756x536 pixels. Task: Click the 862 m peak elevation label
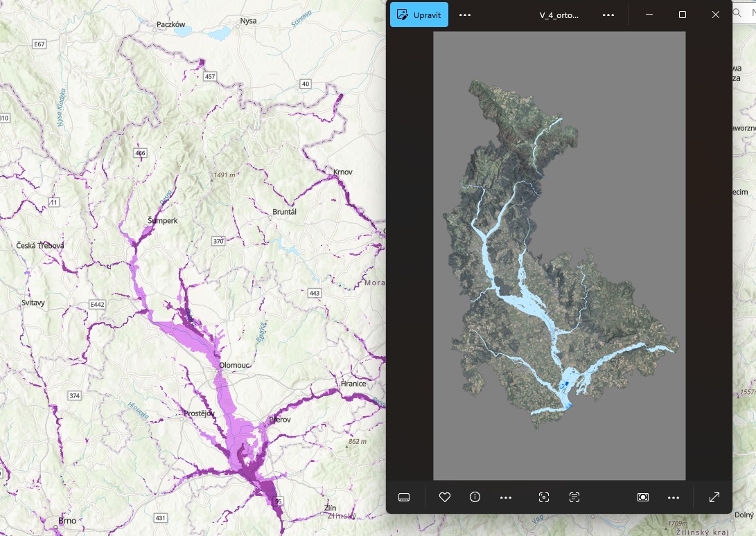tap(358, 441)
